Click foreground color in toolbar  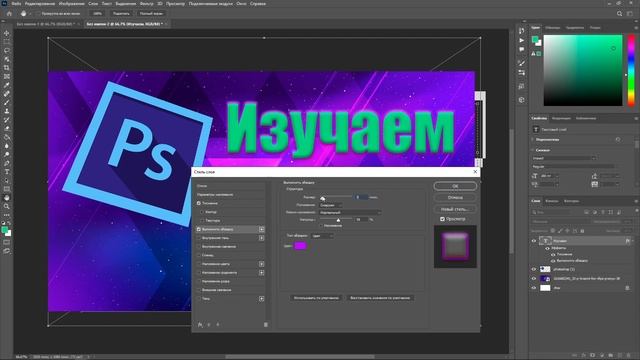[x=4, y=230]
